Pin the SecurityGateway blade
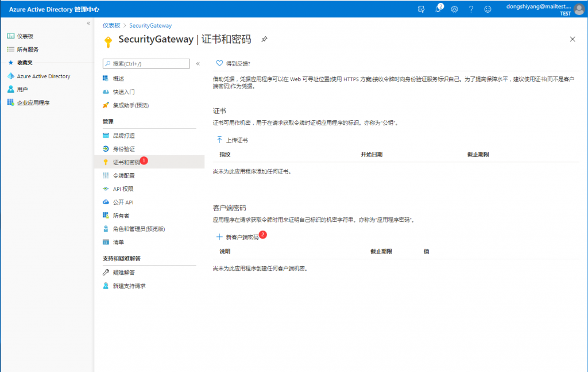This screenshot has width=588, height=372. click(264, 39)
